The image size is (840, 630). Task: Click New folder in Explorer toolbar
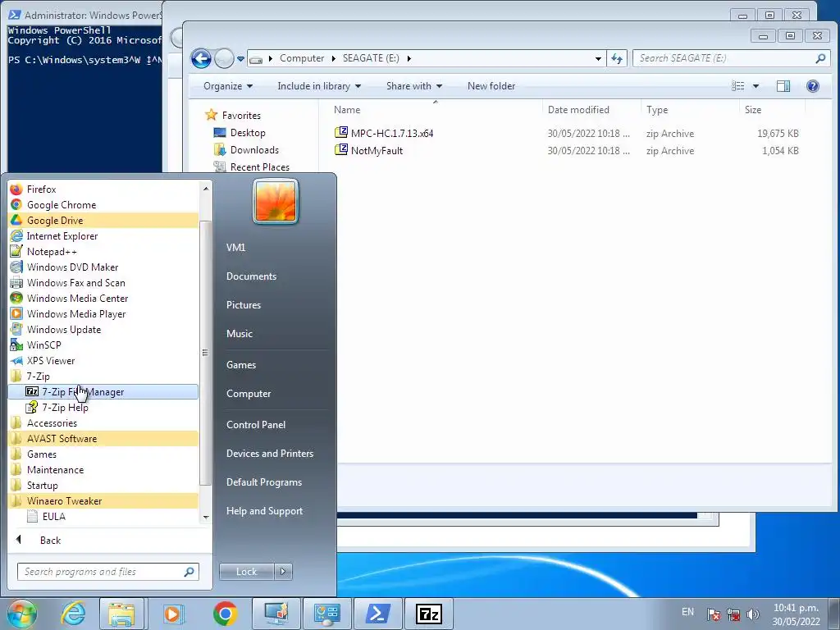tap(491, 85)
